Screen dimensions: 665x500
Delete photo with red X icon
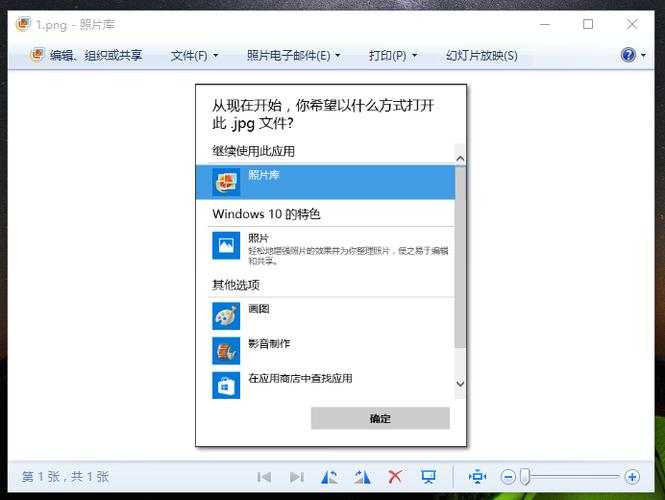(395, 477)
